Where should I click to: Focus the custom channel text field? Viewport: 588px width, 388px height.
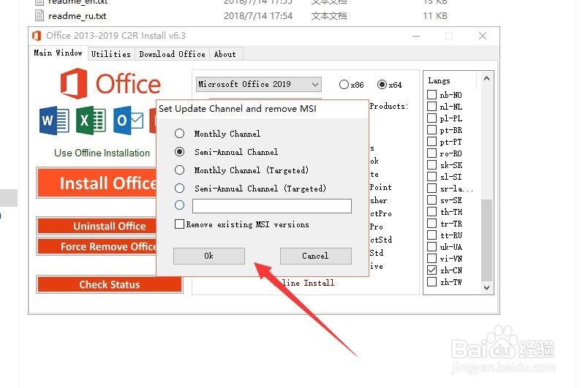click(x=272, y=205)
